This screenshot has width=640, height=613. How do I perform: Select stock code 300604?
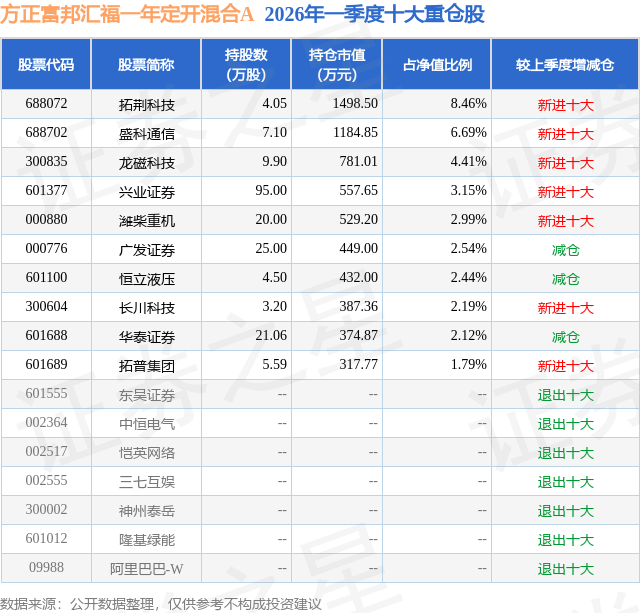(x=46, y=306)
